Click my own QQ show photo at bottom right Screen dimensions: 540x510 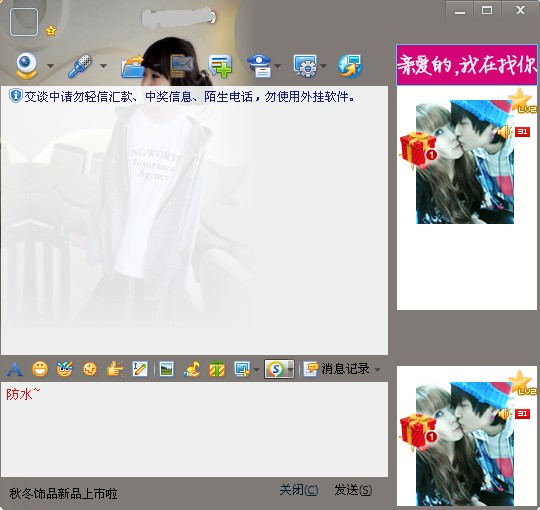pos(465,444)
